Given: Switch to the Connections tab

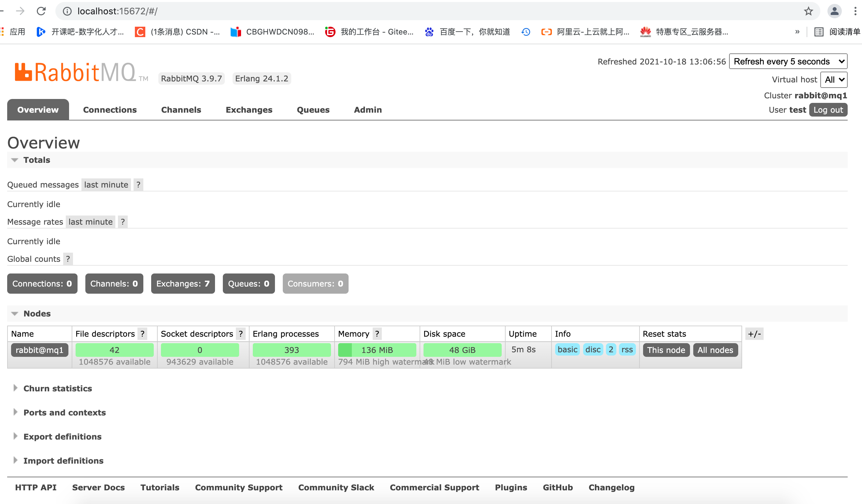Looking at the screenshot, I should coord(110,110).
